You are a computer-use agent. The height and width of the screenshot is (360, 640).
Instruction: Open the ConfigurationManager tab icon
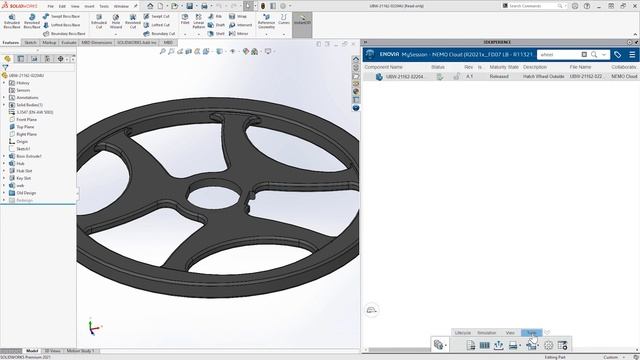[34, 59]
